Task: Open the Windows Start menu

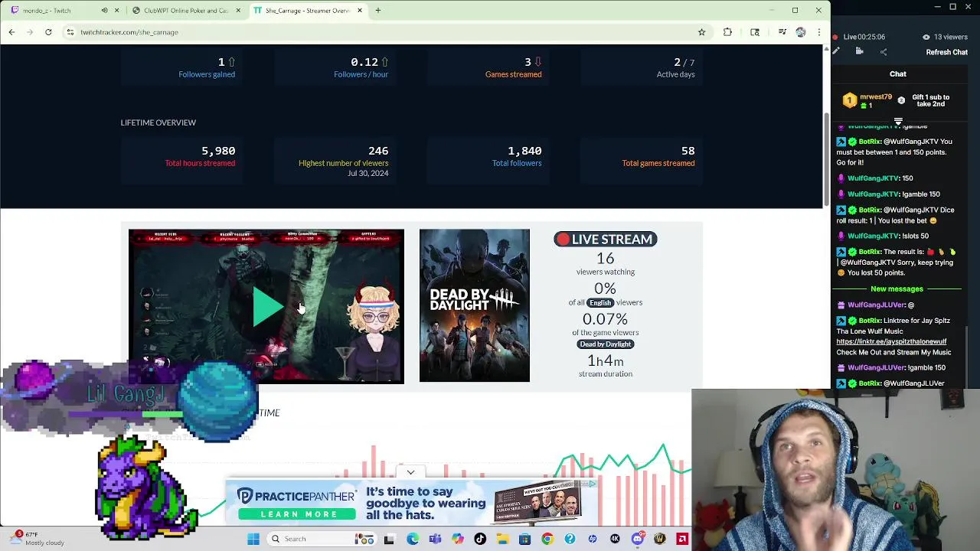Action: point(253,539)
